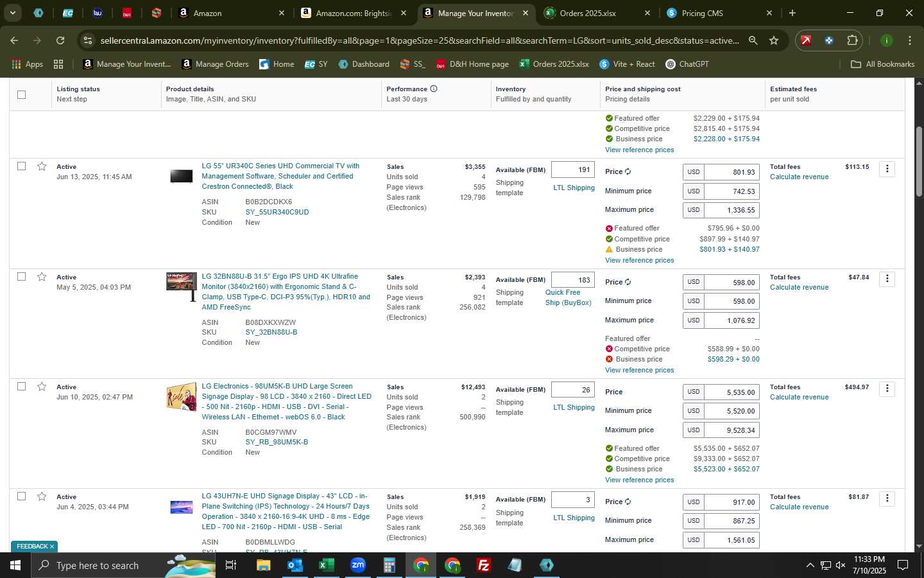The height and width of the screenshot is (578, 924).
Task: Open Zoom from the taskbar
Action: click(357, 565)
